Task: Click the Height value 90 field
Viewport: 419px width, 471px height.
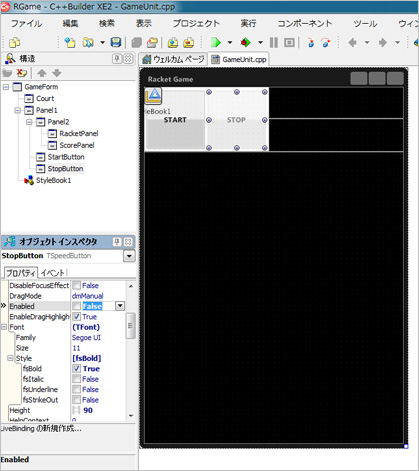Action: point(99,410)
